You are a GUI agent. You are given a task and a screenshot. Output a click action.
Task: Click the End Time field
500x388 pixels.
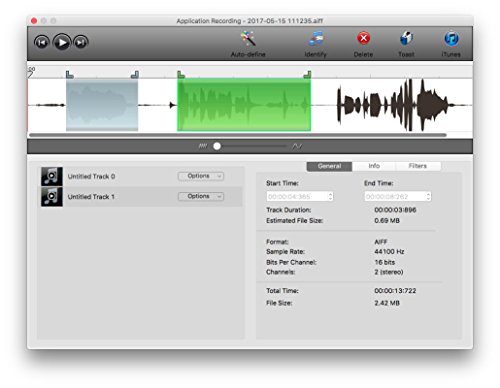click(395, 196)
